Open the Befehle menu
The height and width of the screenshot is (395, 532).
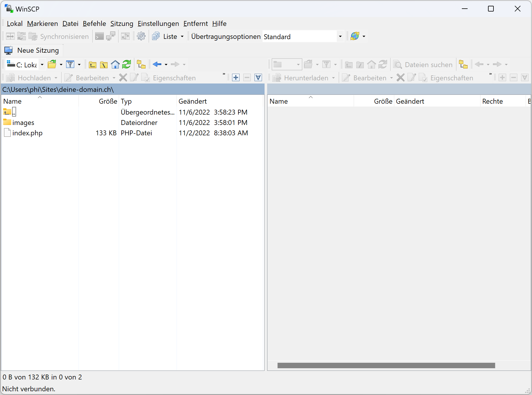[94, 24]
